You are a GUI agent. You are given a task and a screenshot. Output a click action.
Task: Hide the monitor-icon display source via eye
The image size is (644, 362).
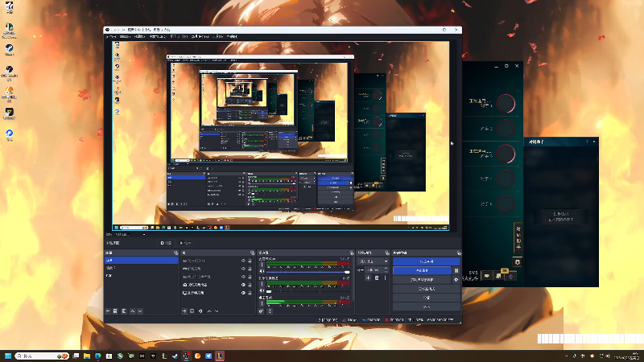click(x=243, y=293)
